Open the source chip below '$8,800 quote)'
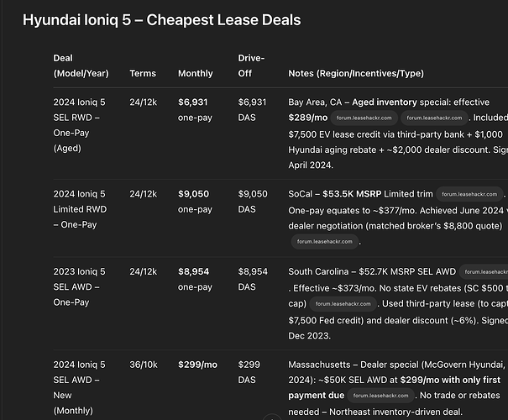The width and height of the screenshot is (508, 420). [325, 242]
